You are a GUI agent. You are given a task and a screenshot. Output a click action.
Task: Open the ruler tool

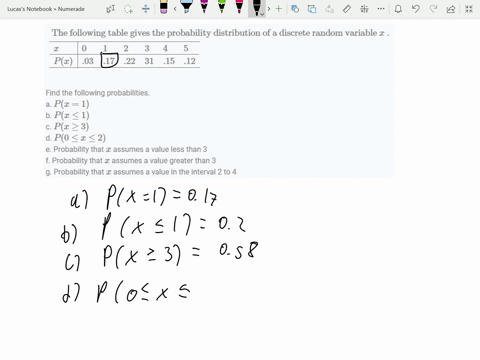347,9
